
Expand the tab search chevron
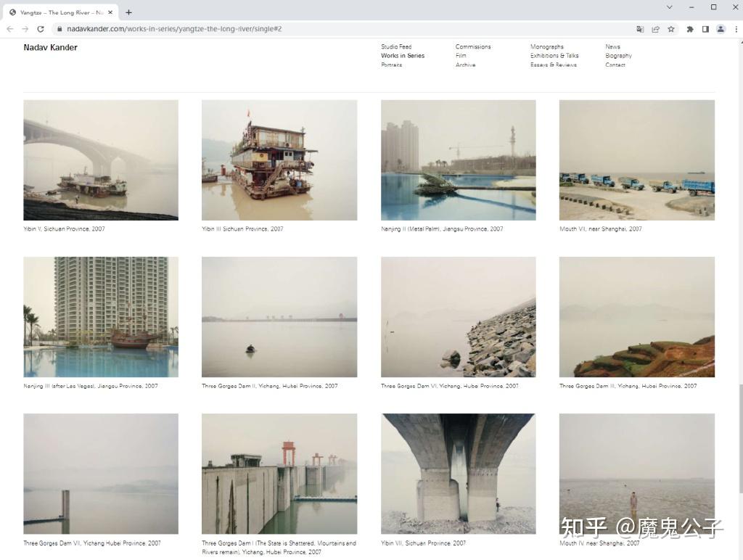click(x=670, y=7)
